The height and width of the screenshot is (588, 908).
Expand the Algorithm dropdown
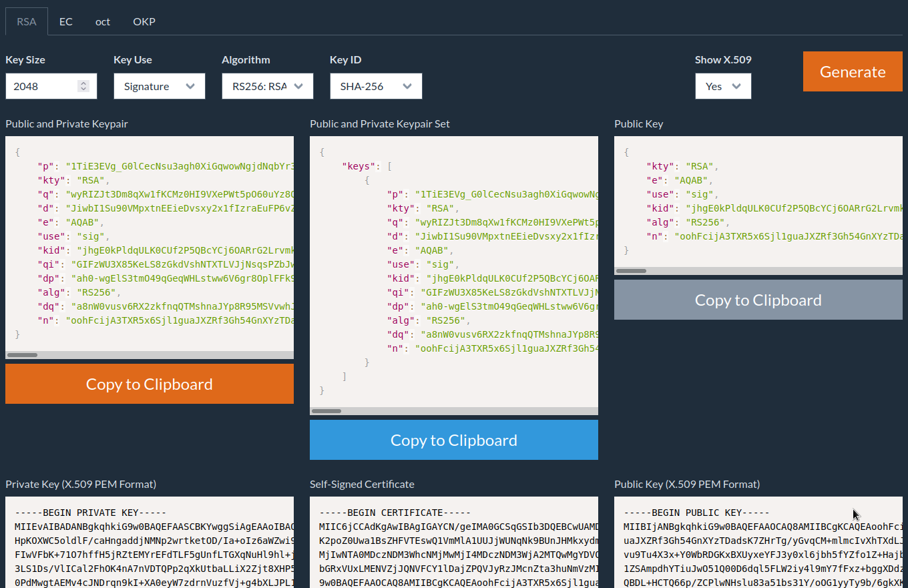[x=267, y=86]
